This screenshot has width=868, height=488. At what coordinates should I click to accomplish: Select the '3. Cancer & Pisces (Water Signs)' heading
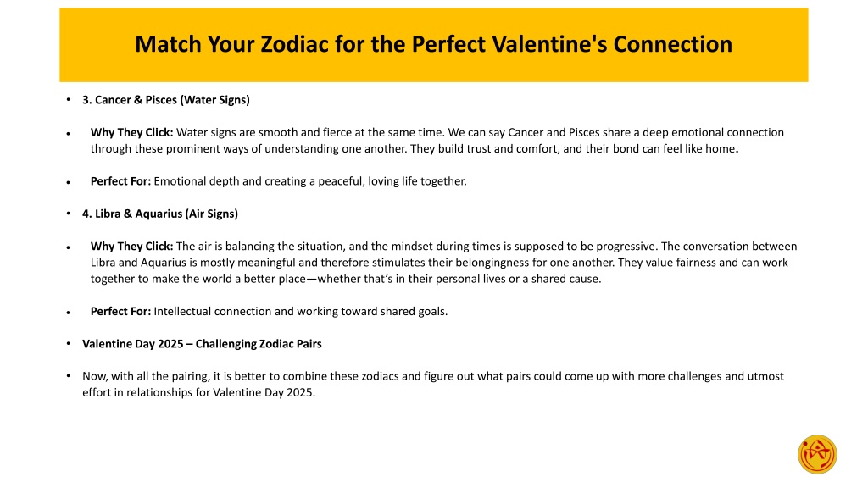[166, 100]
